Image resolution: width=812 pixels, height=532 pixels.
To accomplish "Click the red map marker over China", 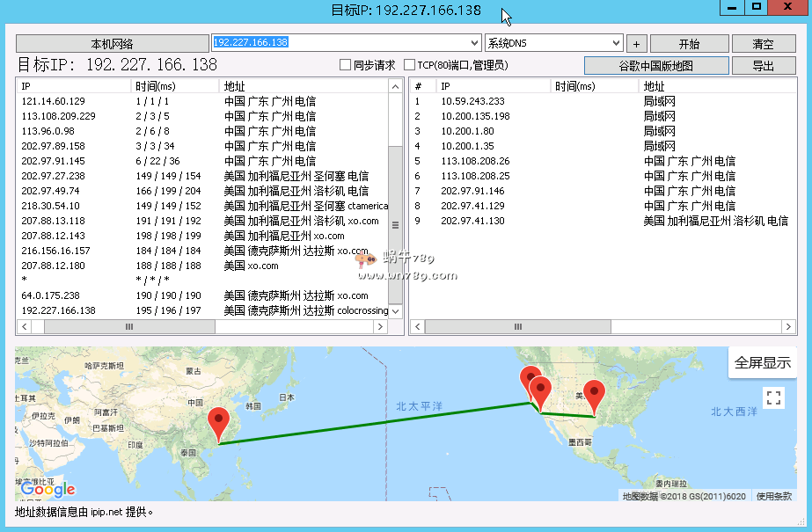I will click(x=219, y=424).
